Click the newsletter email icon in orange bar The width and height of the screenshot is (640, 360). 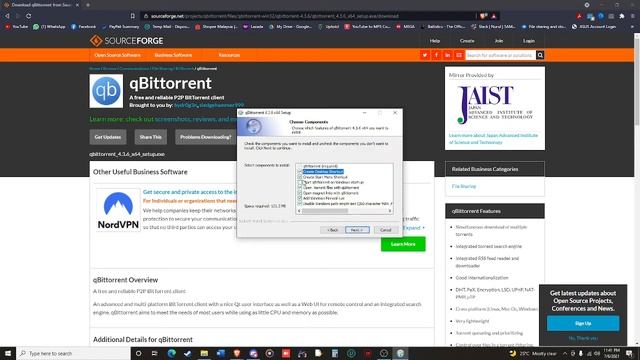pyautogui.click(x=459, y=55)
